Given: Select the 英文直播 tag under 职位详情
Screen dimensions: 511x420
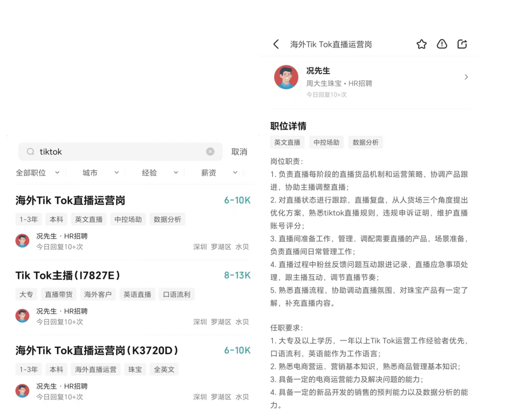Looking at the screenshot, I should [287, 142].
